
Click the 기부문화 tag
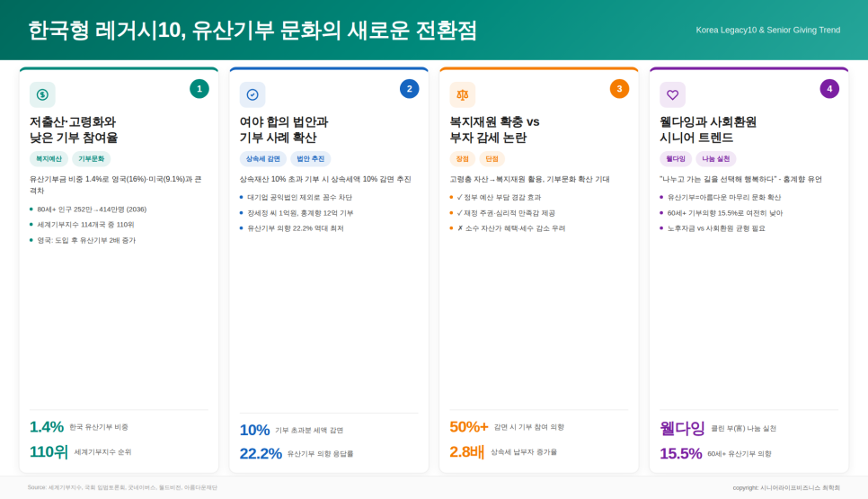point(91,158)
